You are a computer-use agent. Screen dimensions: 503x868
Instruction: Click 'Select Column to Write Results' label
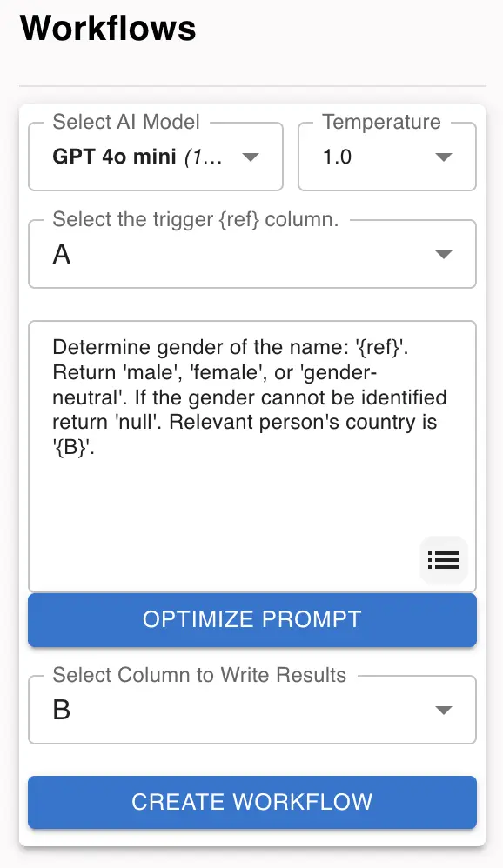[199, 676]
